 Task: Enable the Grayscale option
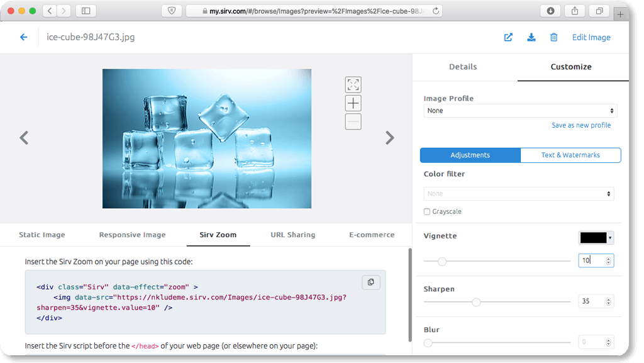point(426,212)
